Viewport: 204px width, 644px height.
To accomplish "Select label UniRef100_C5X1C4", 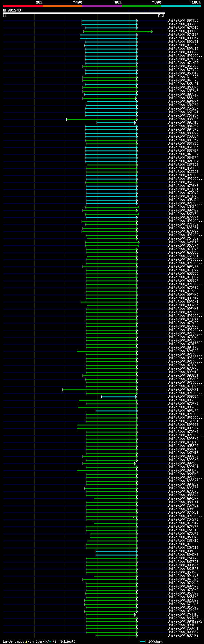I will coord(183,207).
